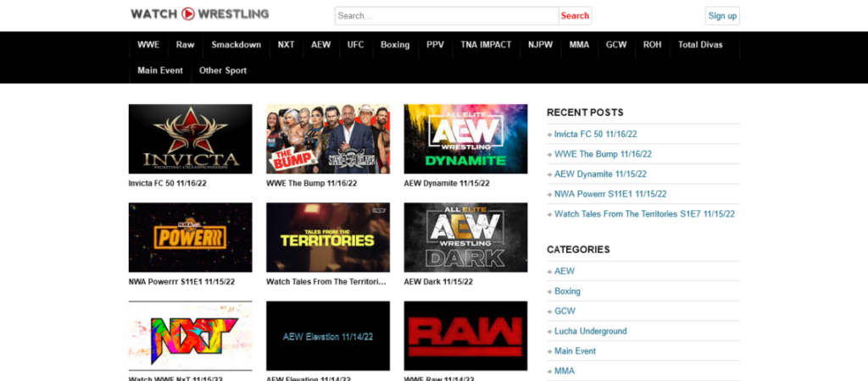Open GCW in navigation bar

pos(617,45)
